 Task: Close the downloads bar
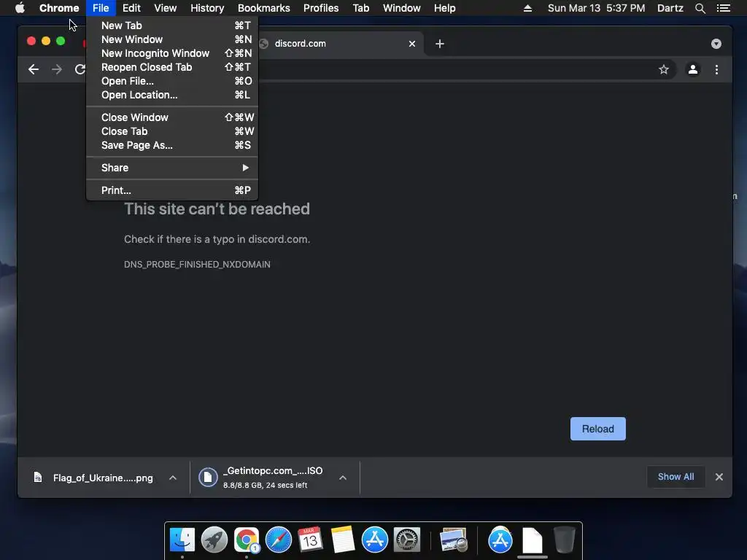(x=719, y=477)
